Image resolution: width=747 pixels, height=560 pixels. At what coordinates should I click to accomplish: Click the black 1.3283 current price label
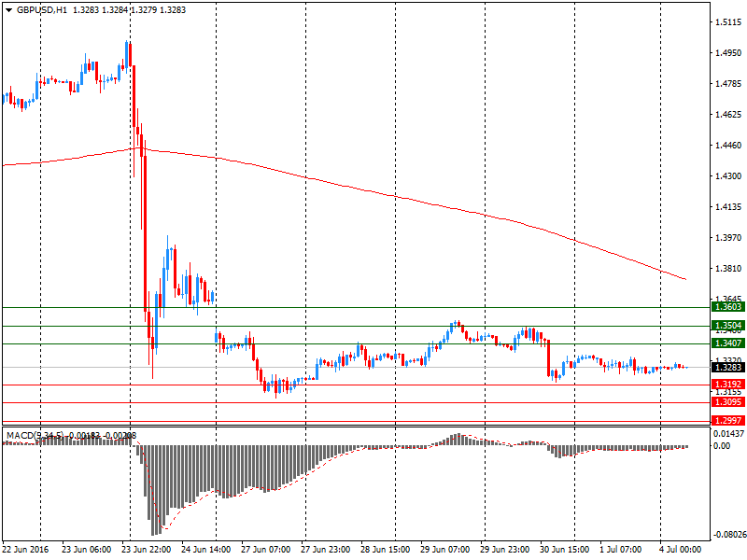[727, 367]
